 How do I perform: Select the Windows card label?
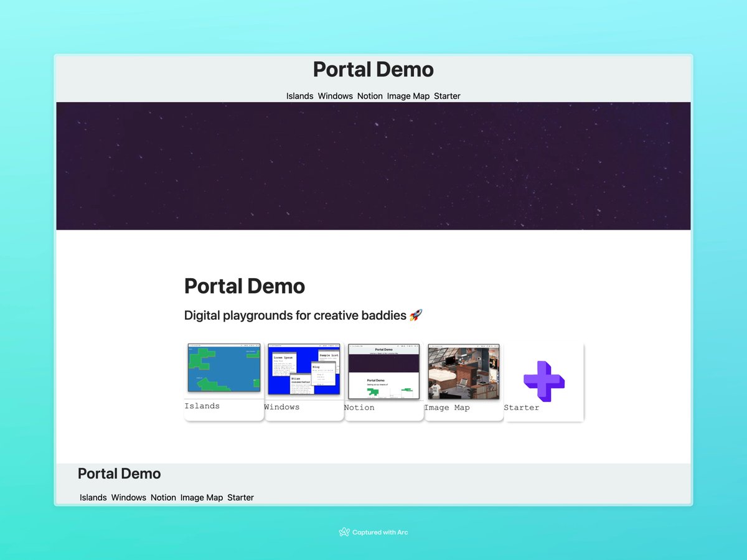[281, 407]
